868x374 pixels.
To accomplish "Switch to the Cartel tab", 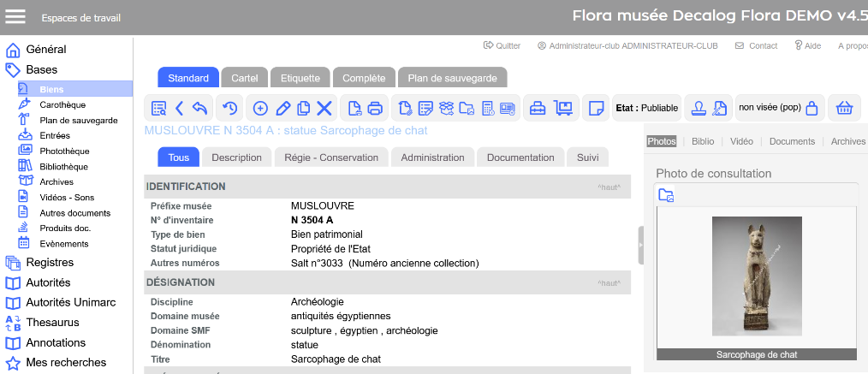I will pos(244,78).
